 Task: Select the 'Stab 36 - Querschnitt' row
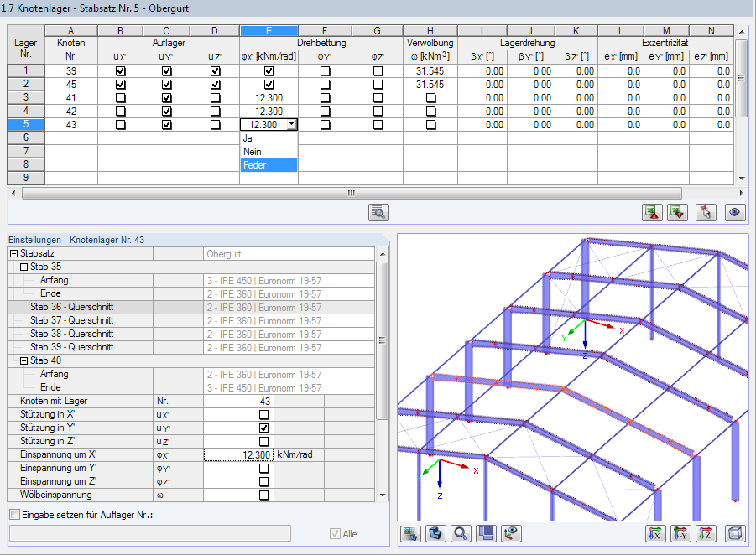(x=191, y=308)
